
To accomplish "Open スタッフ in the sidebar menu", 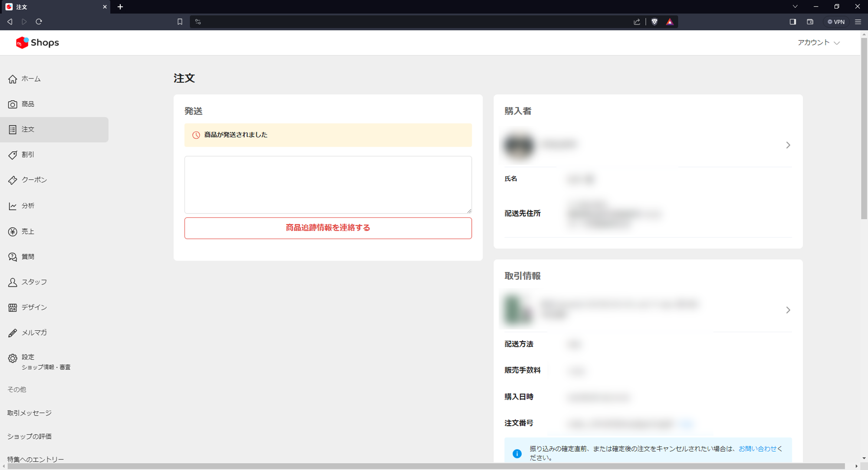I will tap(34, 282).
